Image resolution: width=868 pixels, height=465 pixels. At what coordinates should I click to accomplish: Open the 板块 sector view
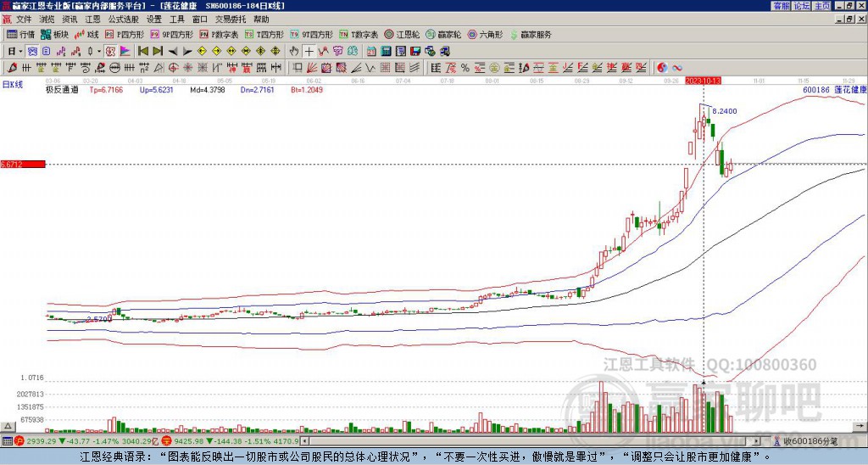coord(55,34)
